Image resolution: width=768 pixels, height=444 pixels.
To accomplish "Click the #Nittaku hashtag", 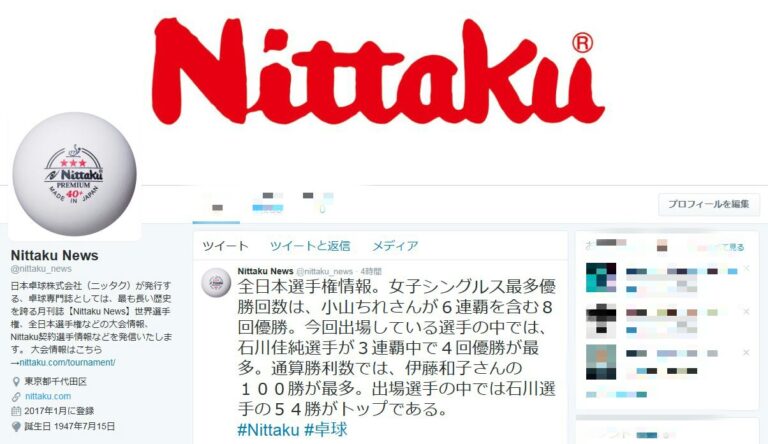I will (268, 430).
